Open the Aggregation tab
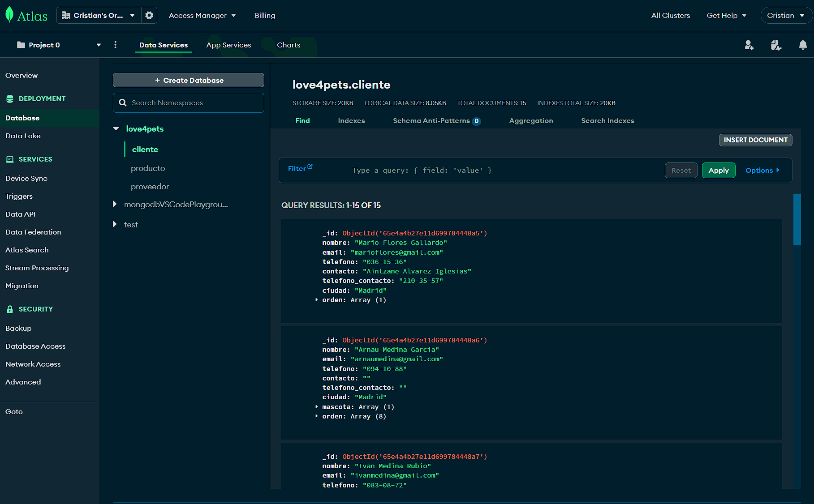Image resolution: width=814 pixels, height=504 pixels. (x=531, y=120)
